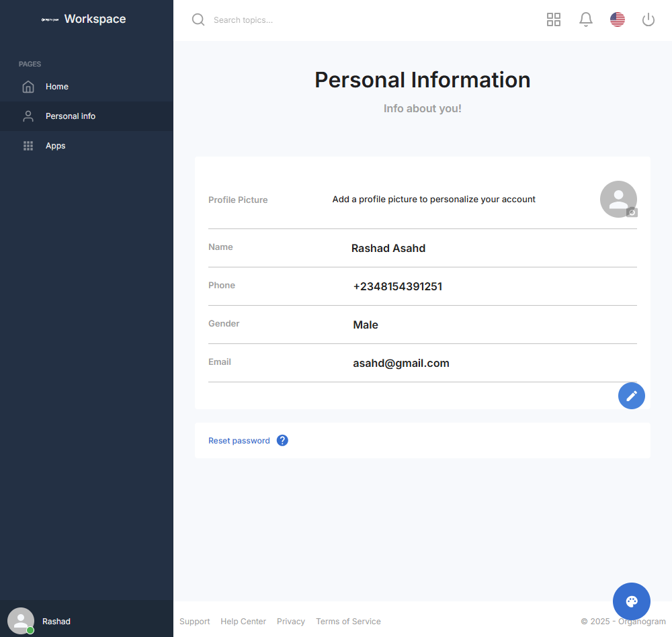Open the US flag language selector

618,19
